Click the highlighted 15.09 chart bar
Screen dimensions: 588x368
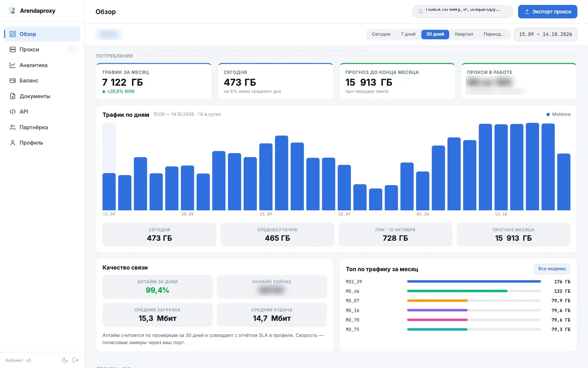click(109, 191)
